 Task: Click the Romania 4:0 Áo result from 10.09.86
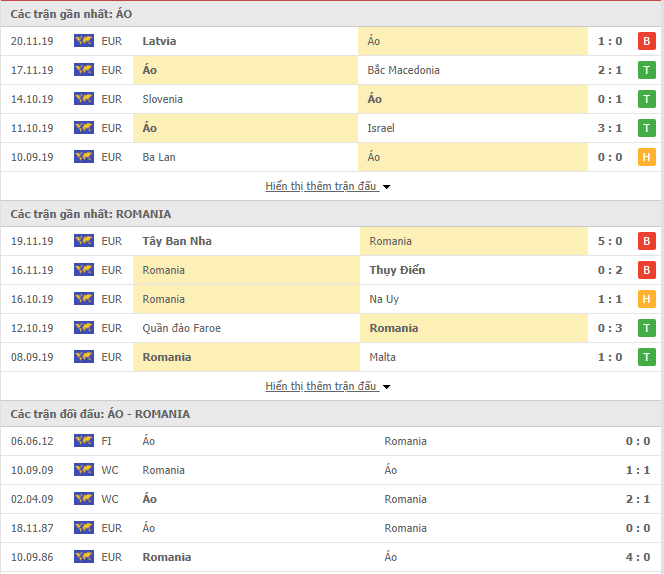click(332, 557)
